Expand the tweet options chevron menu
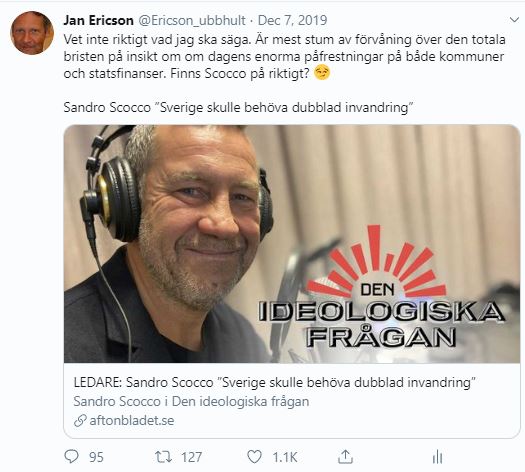525x472 pixels. click(514, 20)
